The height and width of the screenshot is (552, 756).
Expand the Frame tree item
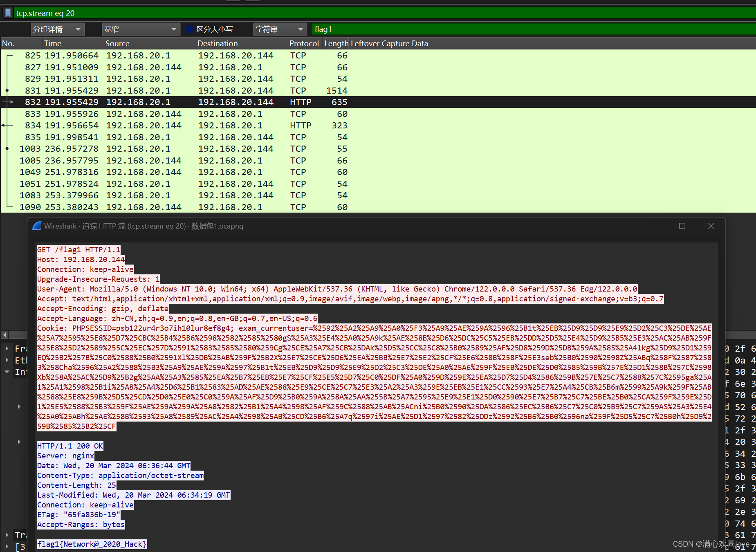(7, 348)
